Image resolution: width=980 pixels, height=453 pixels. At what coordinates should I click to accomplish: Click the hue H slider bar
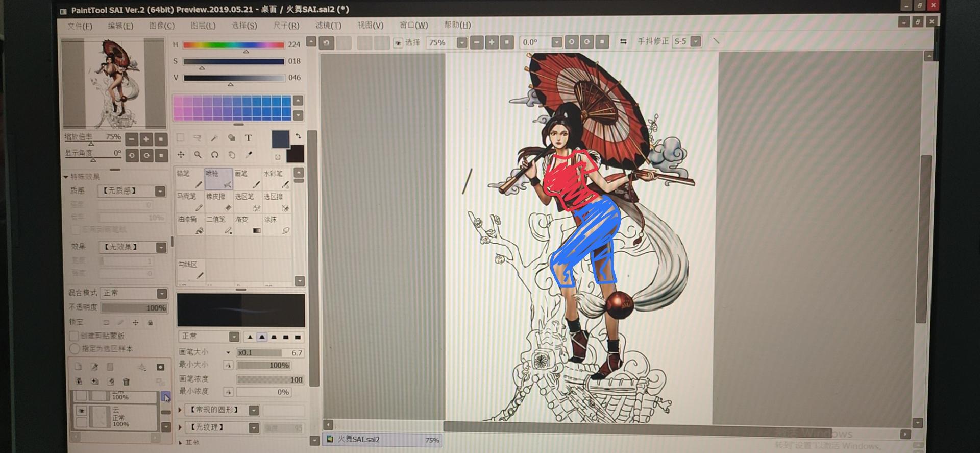click(233, 45)
